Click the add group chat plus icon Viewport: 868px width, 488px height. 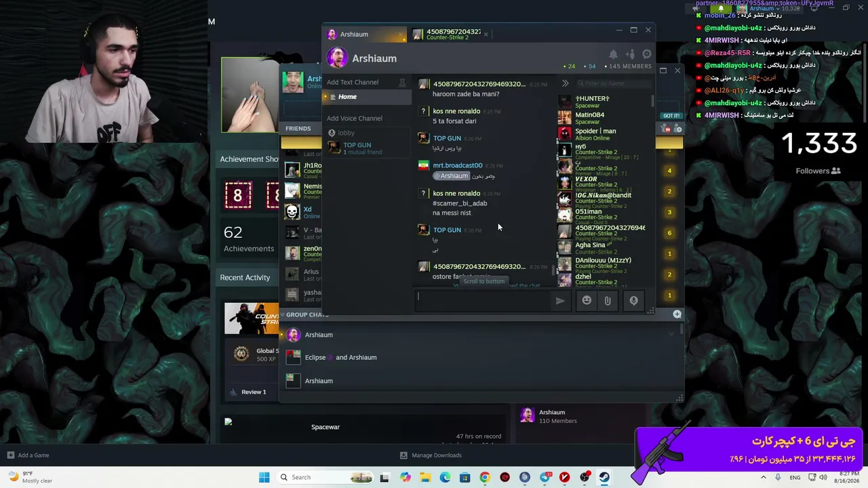677,314
